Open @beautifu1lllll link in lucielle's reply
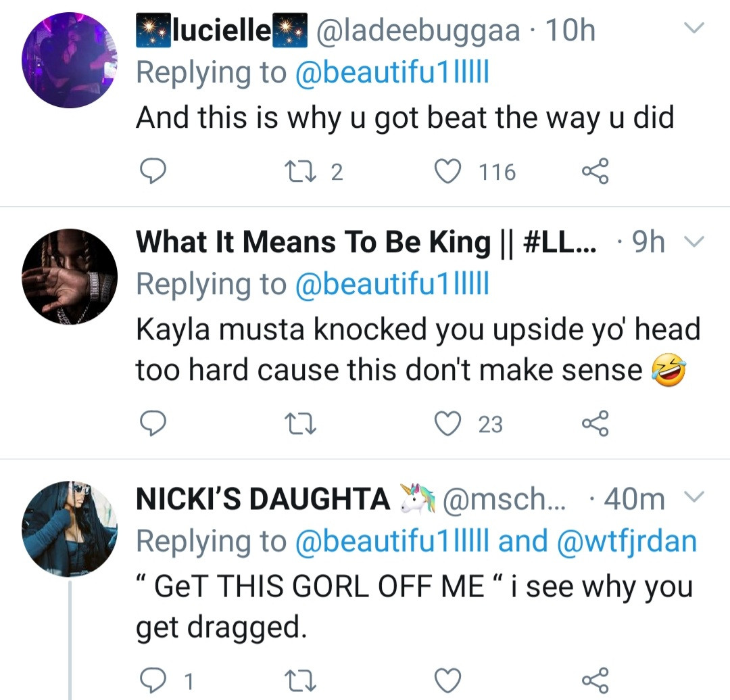730x700 pixels. coord(392,72)
